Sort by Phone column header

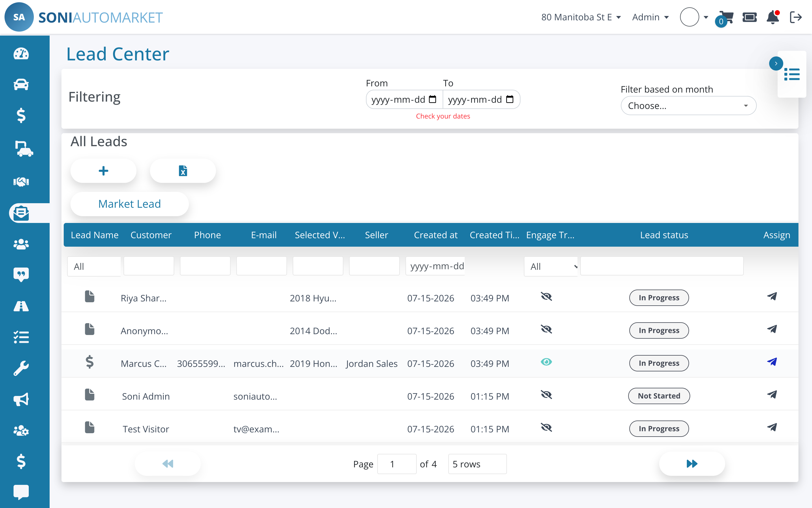pyautogui.click(x=207, y=235)
